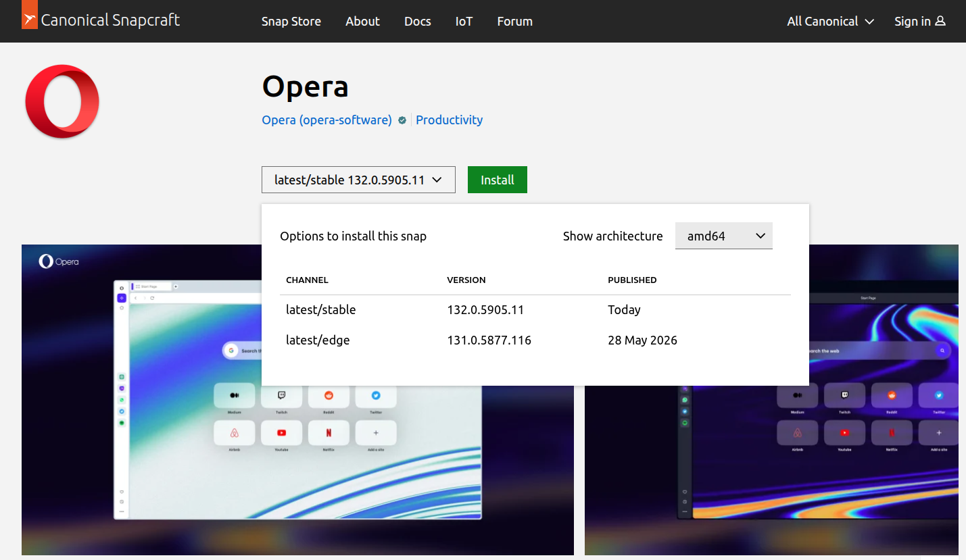This screenshot has width=966, height=560.
Task: Click the large Opera logo icon
Action: pos(62,101)
